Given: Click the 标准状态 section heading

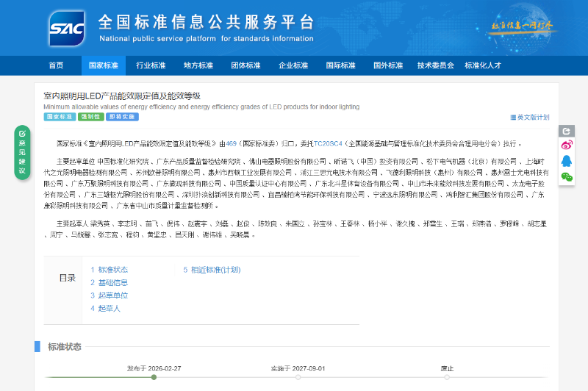Looking at the screenshot, I should point(65,347).
